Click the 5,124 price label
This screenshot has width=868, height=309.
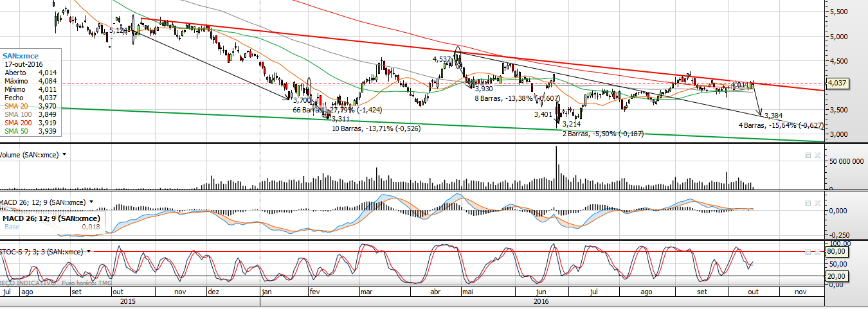[x=118, y=30]
